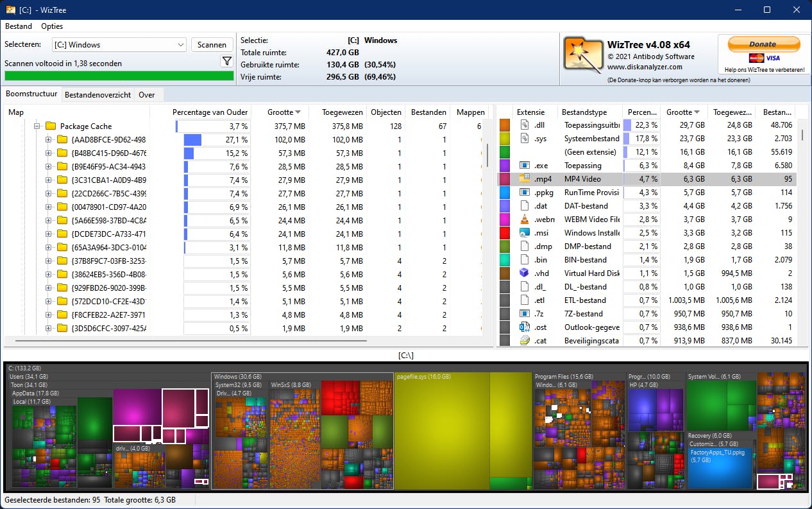Select the {65A3A964-3DC3 folder row

click(x=244, y=248)
